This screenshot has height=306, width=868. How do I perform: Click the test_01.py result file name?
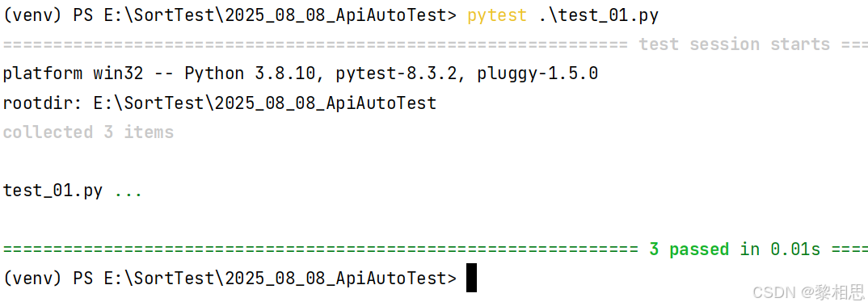[x=53, y=191]
